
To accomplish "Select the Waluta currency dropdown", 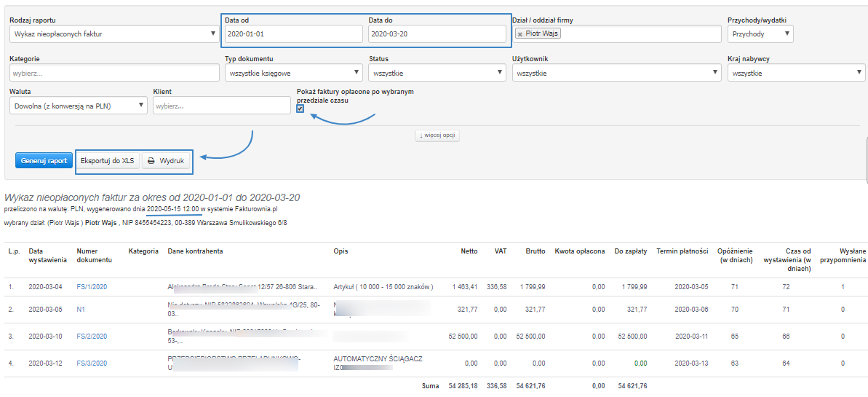I will [x=79, y=106].
